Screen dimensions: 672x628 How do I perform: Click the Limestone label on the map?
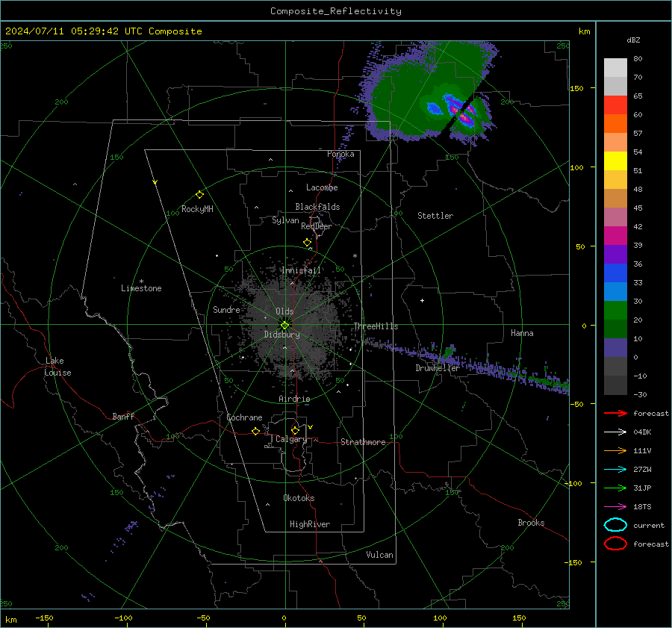point(141,288)
